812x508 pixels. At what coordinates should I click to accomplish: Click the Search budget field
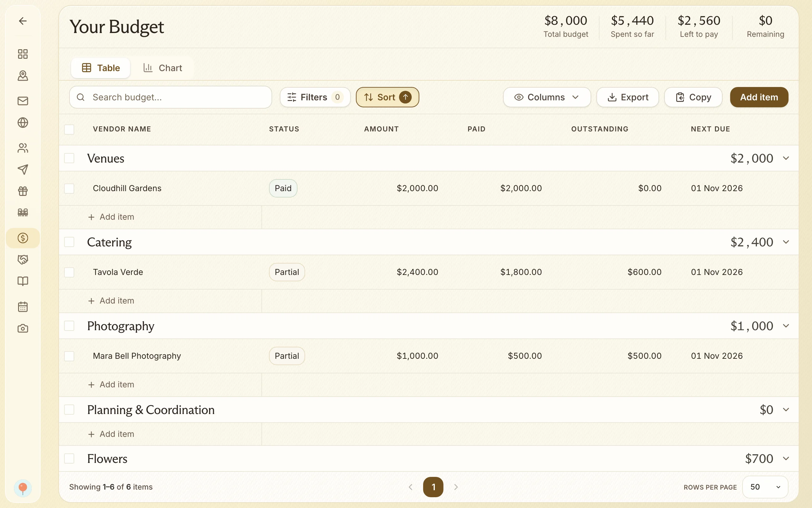[x=170, y=97]
